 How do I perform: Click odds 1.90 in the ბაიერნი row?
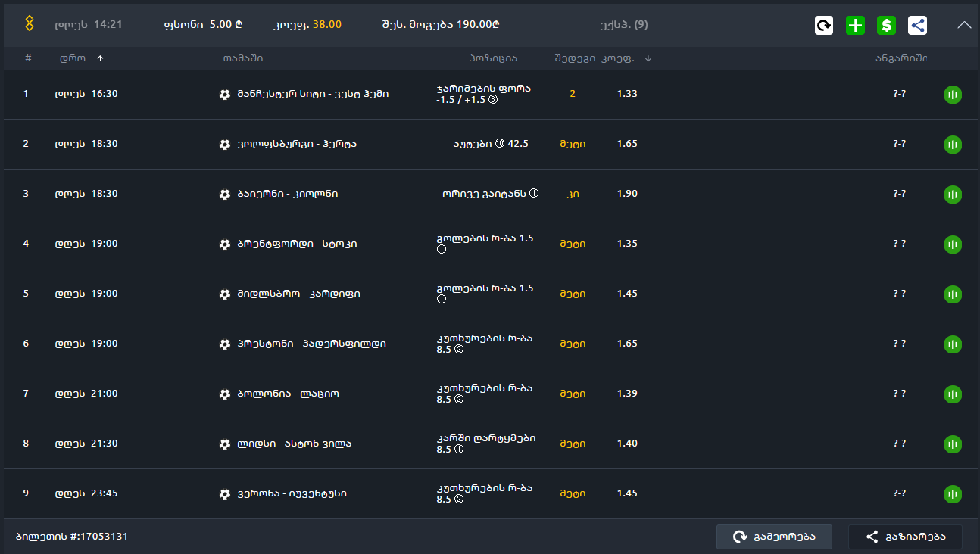627,194
